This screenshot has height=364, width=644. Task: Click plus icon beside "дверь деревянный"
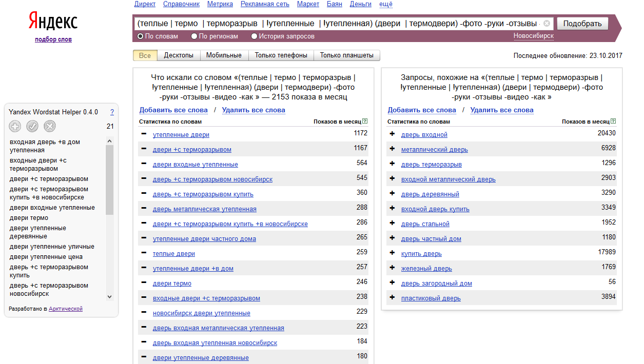point(393,194)
